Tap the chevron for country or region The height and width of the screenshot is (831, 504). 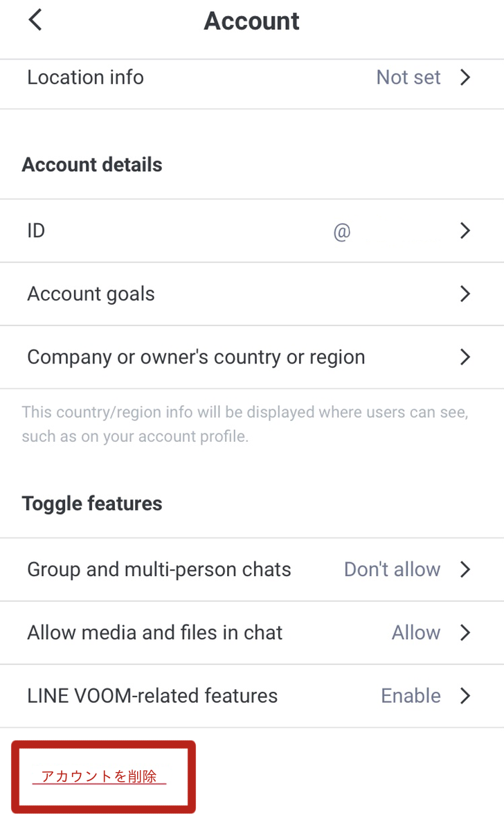tap(465, 357)
